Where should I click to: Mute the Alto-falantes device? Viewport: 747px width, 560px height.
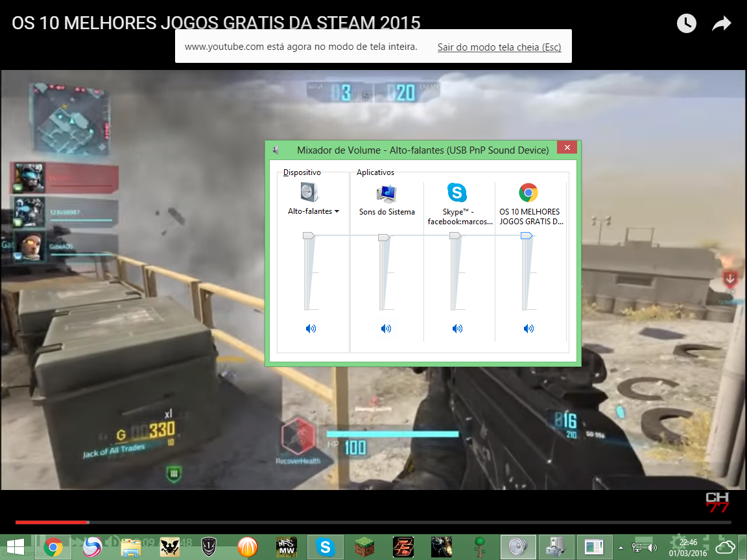point(311,329)
